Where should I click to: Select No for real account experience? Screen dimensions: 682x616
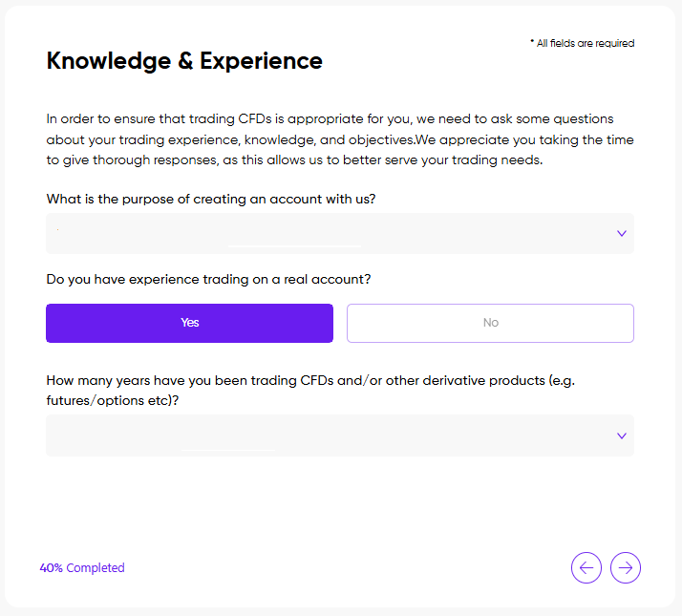[x=490, y=323]
